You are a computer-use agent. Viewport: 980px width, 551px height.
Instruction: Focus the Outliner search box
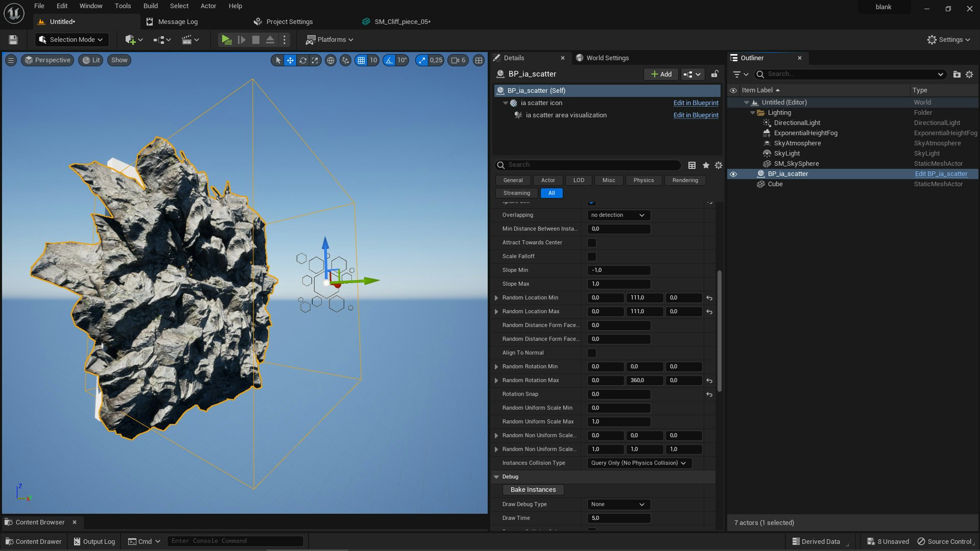click(x=850, y=74)
